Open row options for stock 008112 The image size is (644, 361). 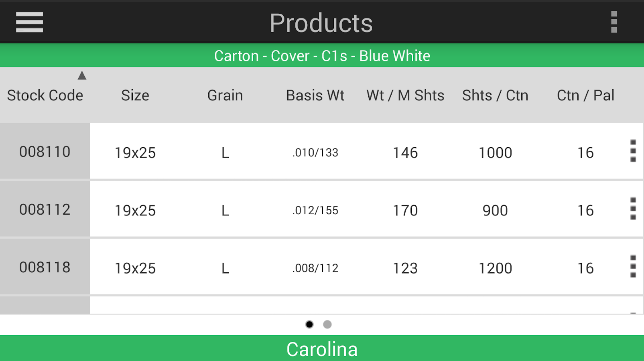click(x=633, y=209)
